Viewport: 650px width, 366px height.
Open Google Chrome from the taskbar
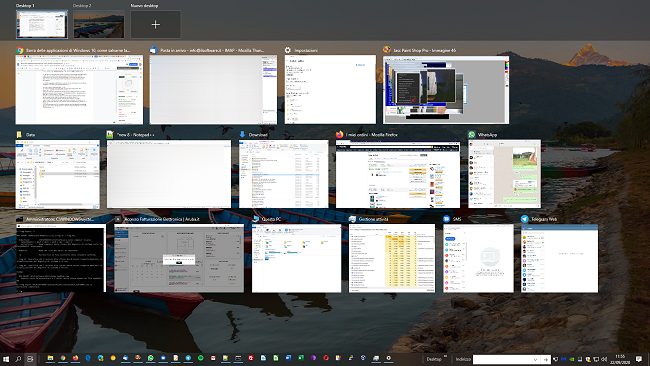tap(63, 359)
